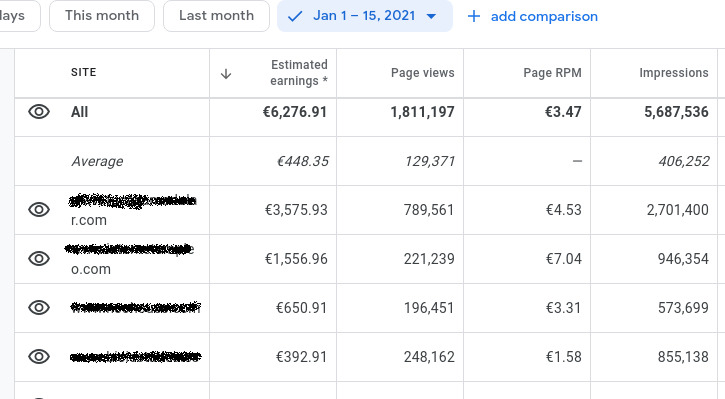This screenshot has height=399, width=725.
Task: Sort by Impressions column header
Action: tap(674, 73)
